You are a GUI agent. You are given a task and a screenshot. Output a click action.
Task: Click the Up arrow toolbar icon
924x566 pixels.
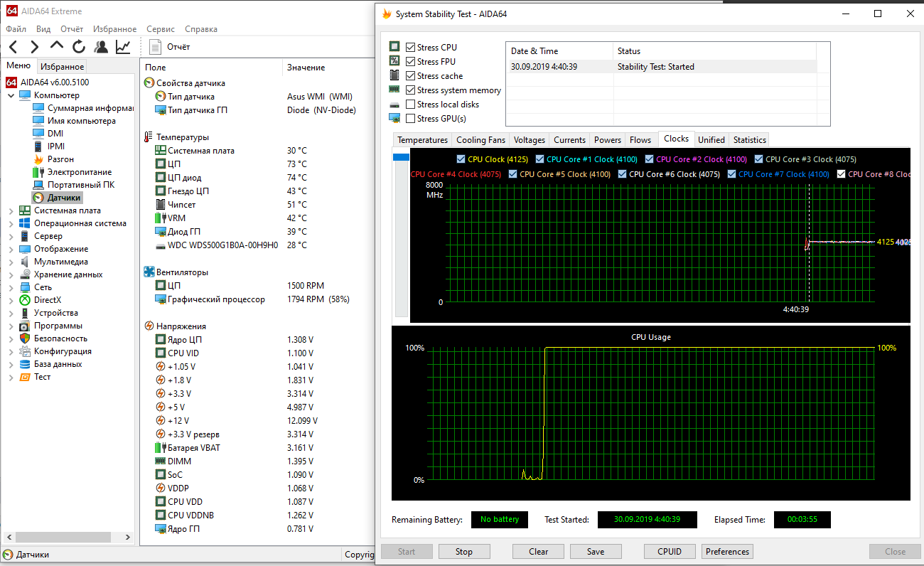coord(57,46)
